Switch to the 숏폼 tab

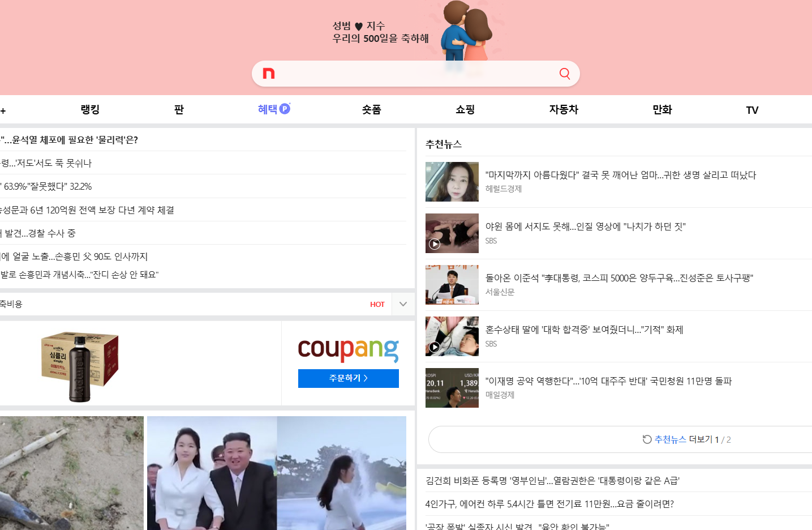pyautogui.click(x=371, y=110)
